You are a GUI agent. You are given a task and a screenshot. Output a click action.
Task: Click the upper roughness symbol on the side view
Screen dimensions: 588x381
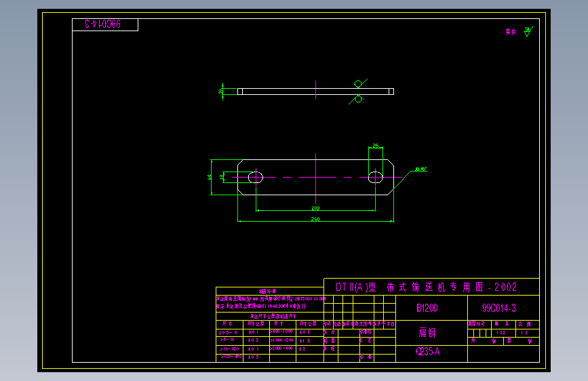coord(359,83)
